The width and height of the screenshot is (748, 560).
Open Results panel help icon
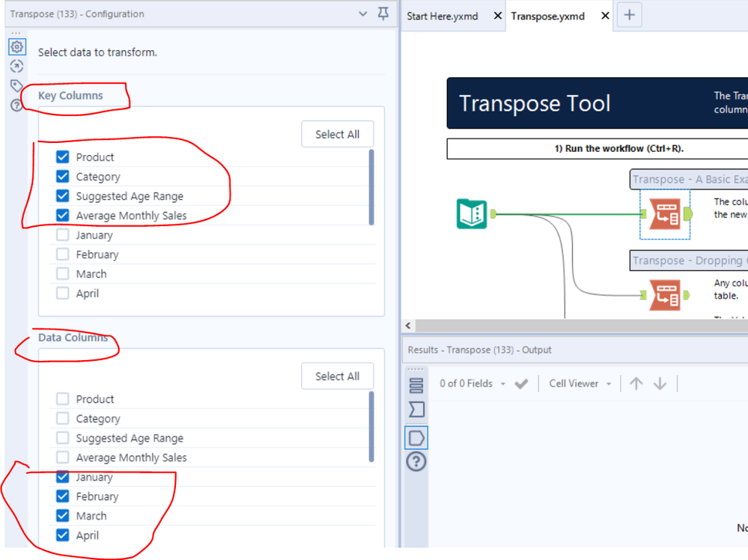[x=416, y=462]
